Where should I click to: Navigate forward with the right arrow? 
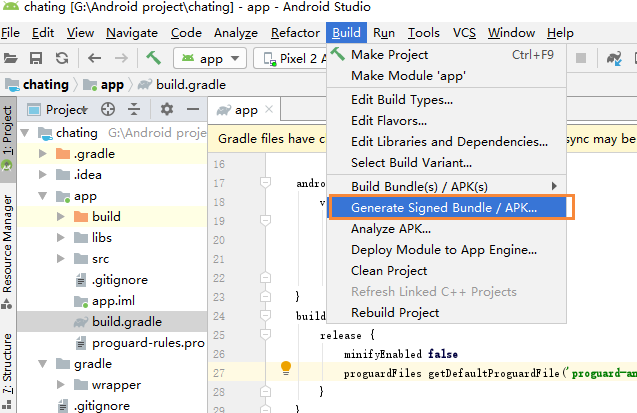121,58
